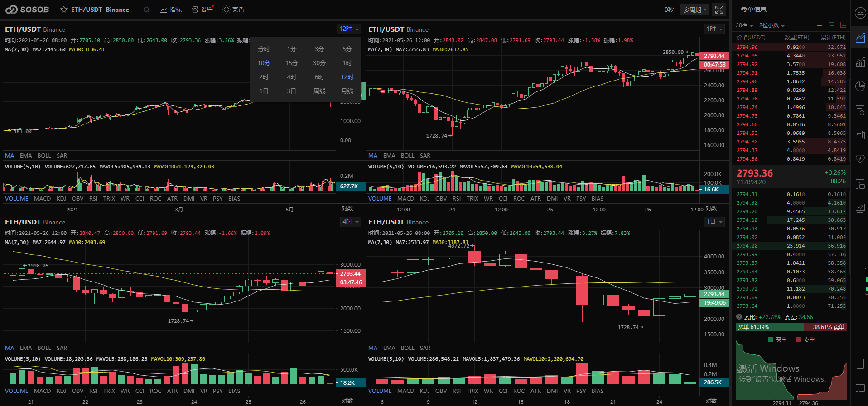868x406 pixels.
Task: Open the diamond VIP sidebar icon
Action: 860,159
